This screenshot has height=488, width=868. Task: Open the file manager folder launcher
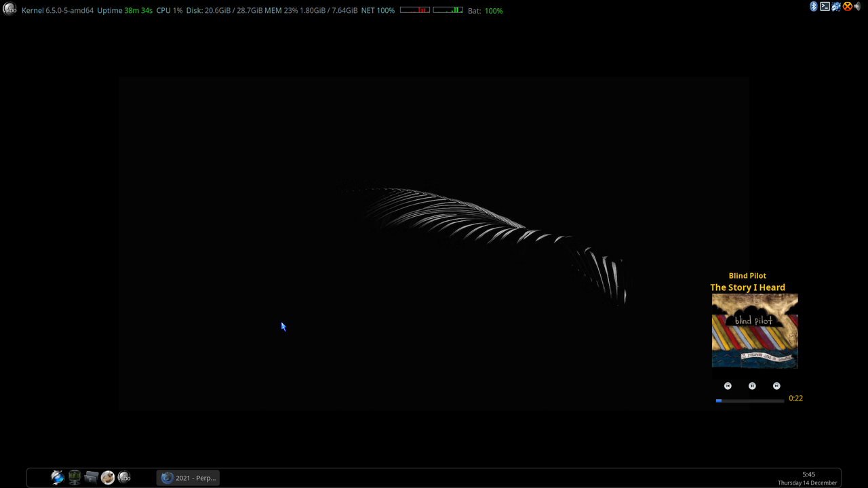[91, 477]
